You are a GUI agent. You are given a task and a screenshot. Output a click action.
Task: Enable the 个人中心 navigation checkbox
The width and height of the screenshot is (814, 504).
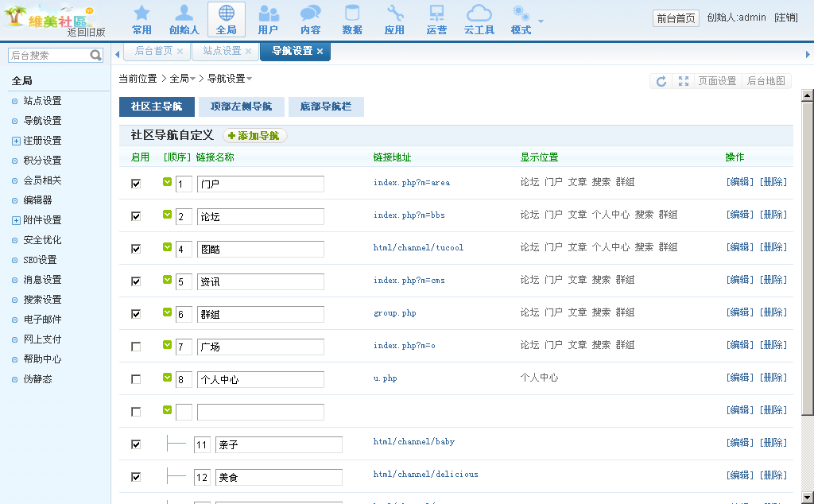pos(136,379)
